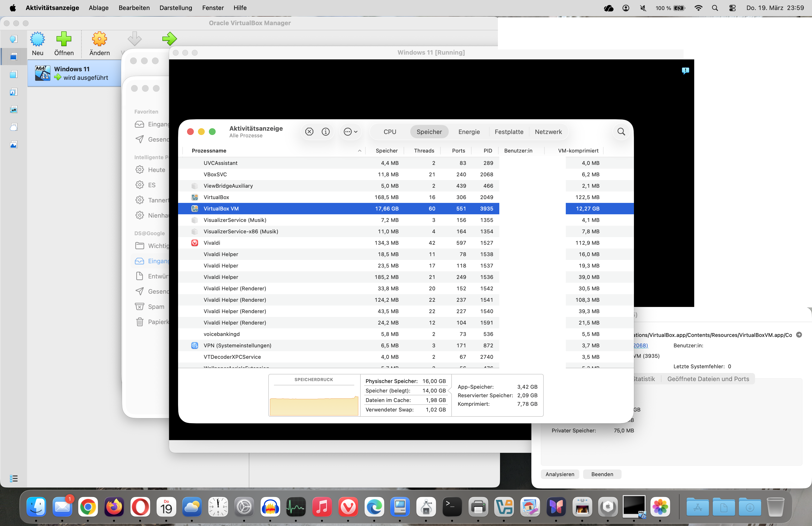Open the Geöffnete Dateien und Ports tab
Viewport: 812px width, 526px height.
click(708, 379)
